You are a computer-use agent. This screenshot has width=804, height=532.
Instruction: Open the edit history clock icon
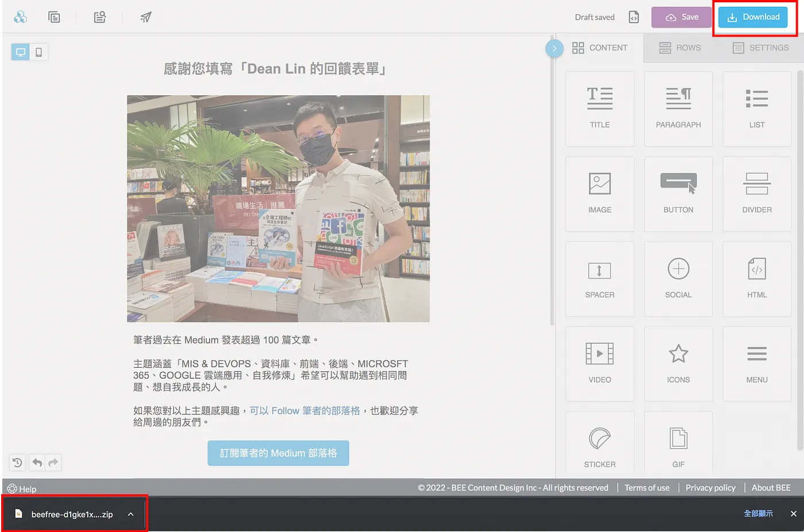pyautogui.click(x=17, y=463)
